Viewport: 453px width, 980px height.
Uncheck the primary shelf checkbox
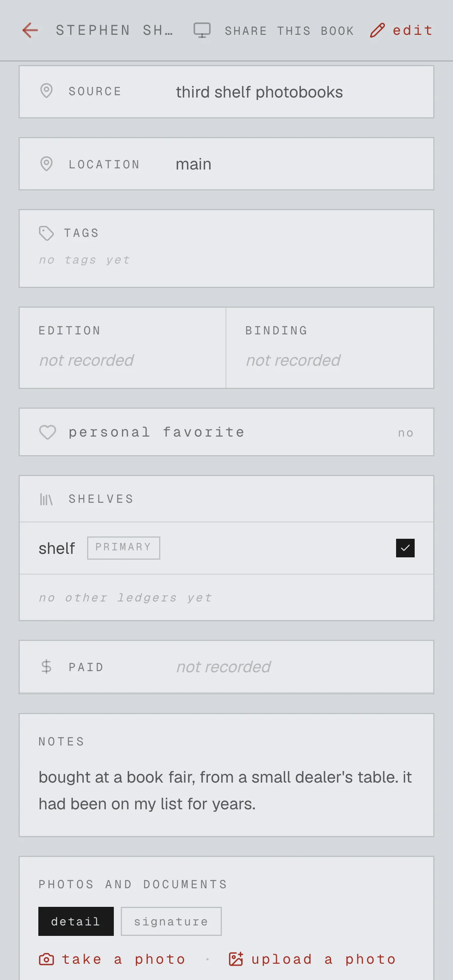pyautogui.click(x=405, y=548)
